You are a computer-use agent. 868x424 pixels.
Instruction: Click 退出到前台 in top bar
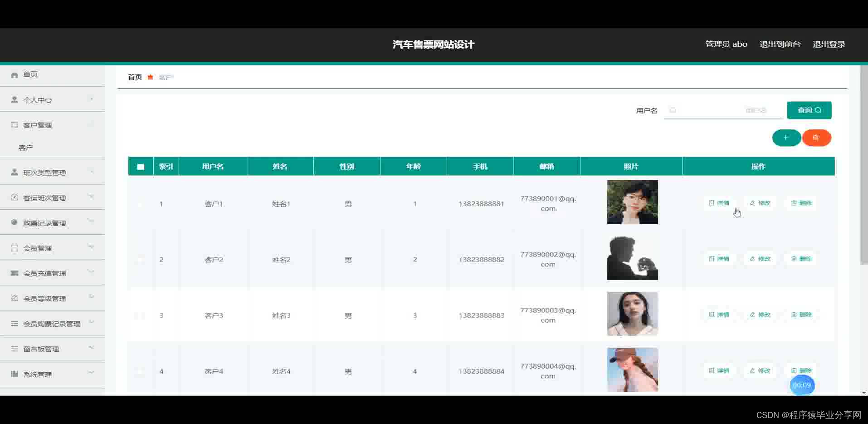pyautogui.click(x=780, y=44)
